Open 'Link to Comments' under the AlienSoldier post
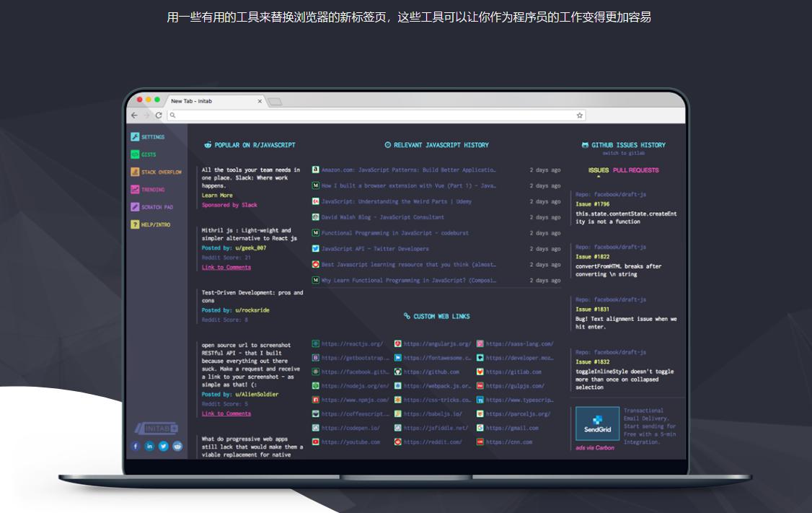 tap(226, 413)
